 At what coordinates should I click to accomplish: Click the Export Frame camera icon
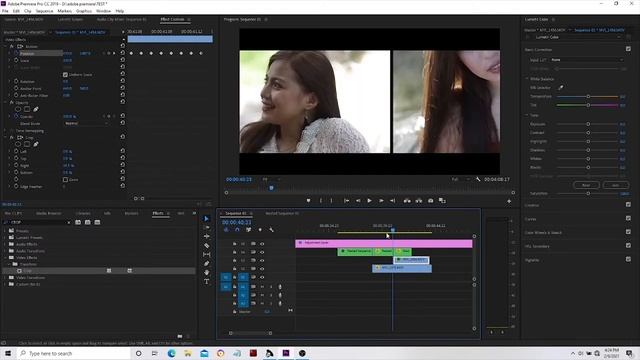point(430,200)
